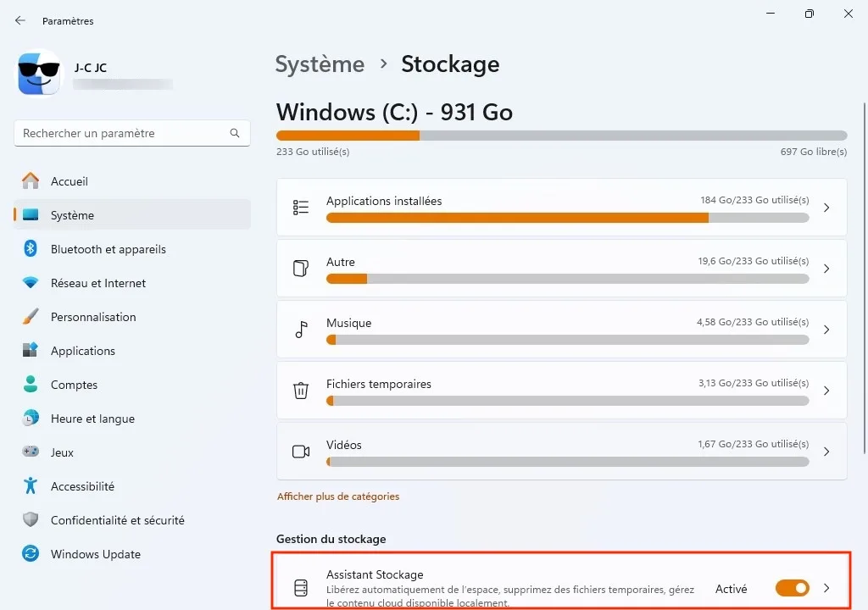Expand Applications installées chevron

pyautogui.click(x=826, y=208)
